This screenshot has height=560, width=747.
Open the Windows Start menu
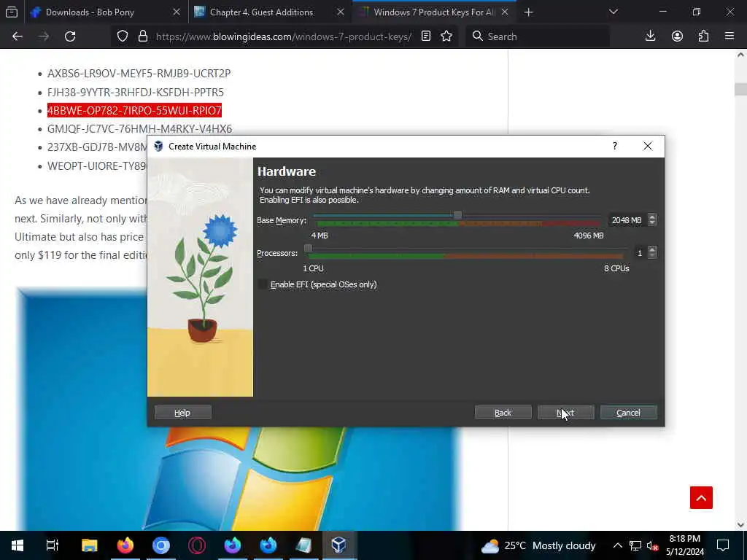point(18,545)
